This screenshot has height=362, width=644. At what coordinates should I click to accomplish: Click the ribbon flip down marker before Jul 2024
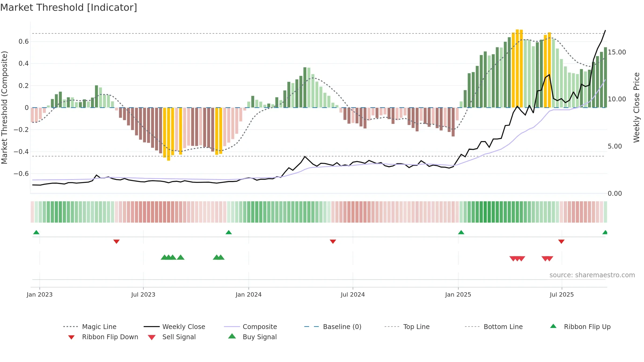coord(333,242)
